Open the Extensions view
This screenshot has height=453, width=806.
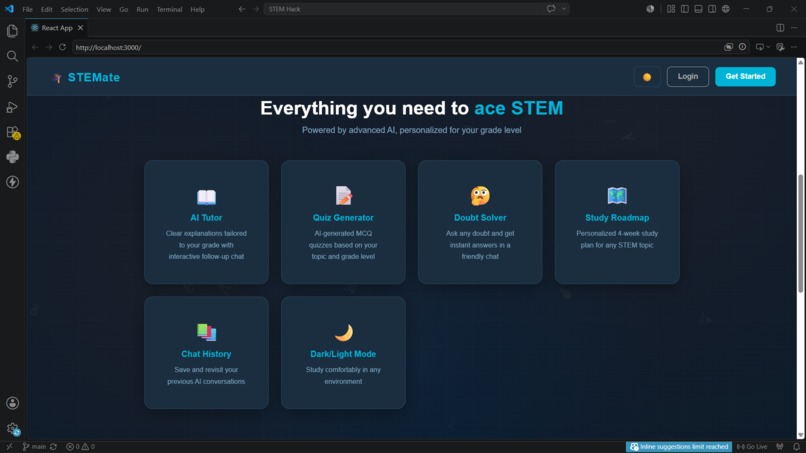[x=12, y=132]
